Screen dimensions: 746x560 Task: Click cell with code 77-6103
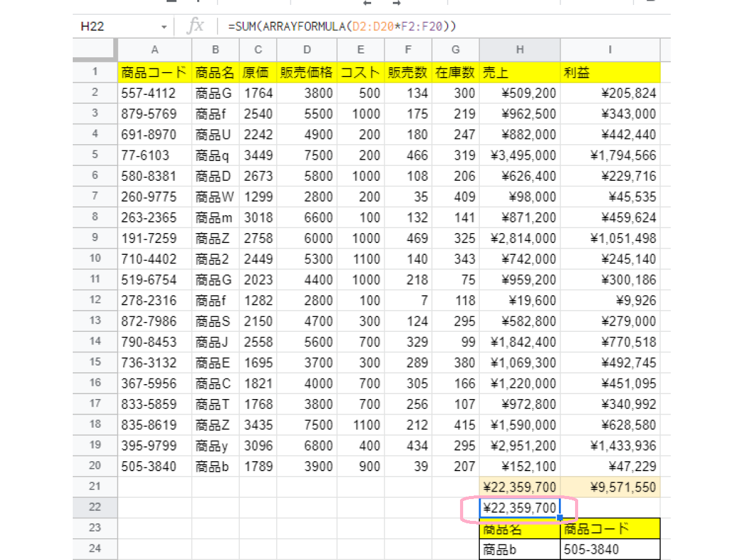pos(155,155)
